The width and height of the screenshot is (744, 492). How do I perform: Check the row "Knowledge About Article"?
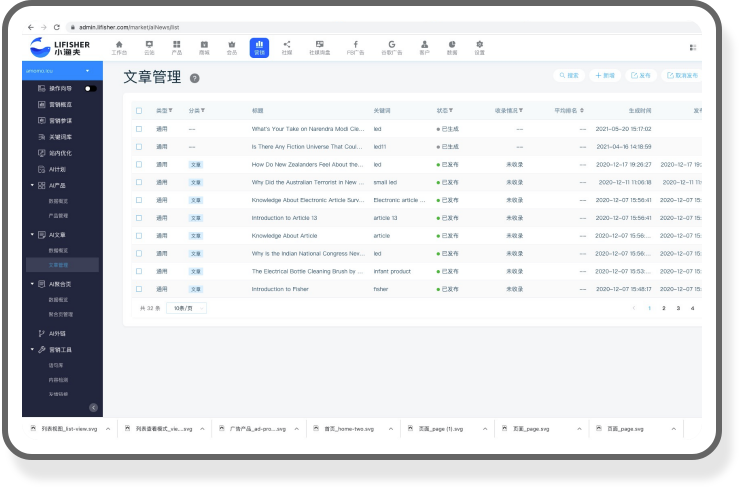click(x=139, y=235)
